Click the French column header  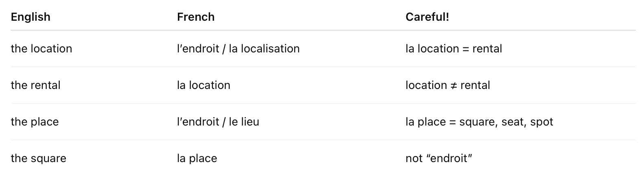tap(196, 17)
